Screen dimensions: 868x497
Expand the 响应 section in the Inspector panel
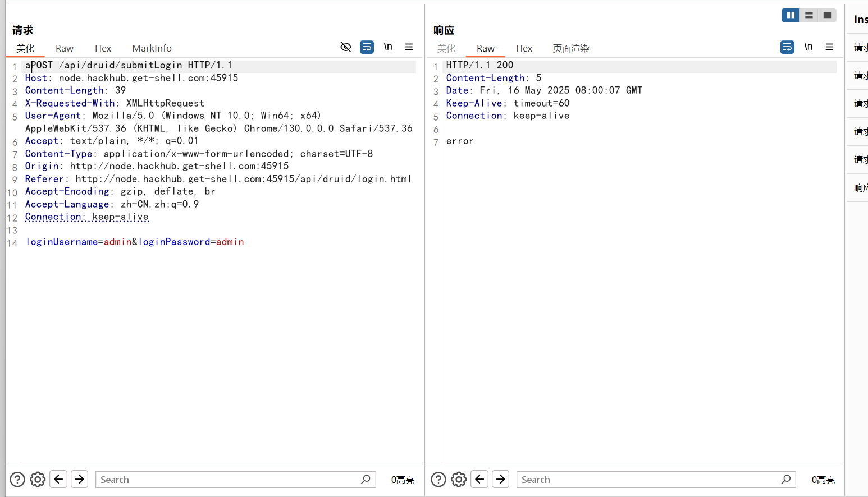[860, 187]
